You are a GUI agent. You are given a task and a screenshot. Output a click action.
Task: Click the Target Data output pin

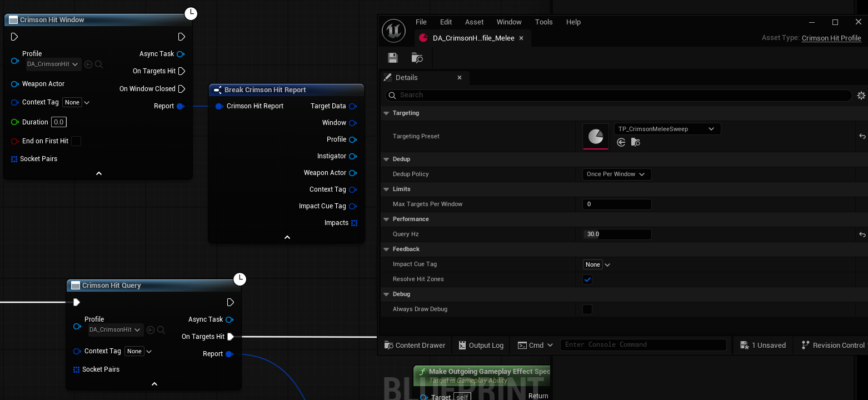[353, 106]
